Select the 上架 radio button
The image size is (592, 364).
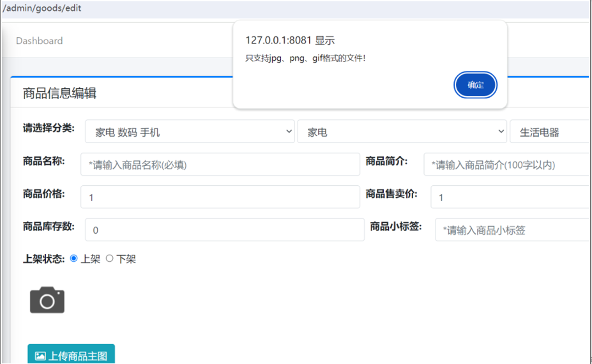pos(74,259)
